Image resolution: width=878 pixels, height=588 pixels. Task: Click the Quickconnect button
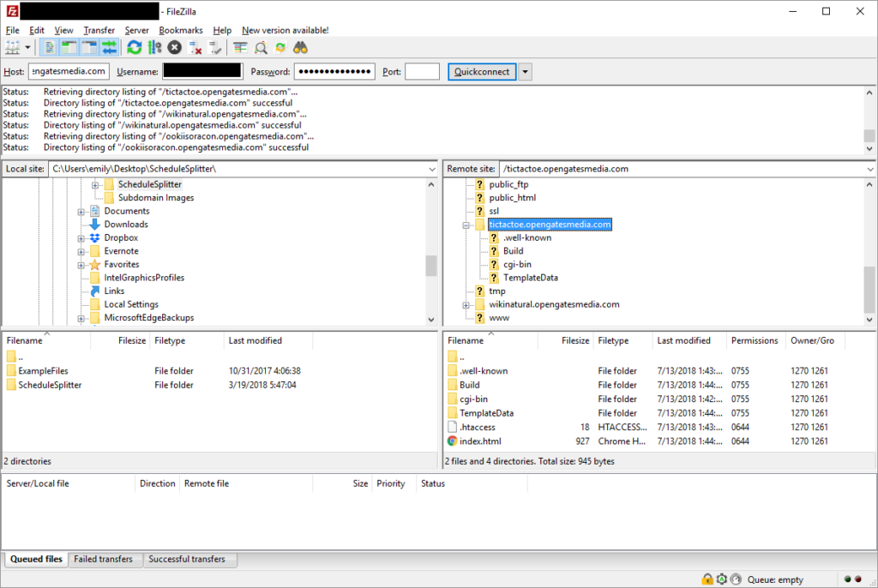[x=482, y=72]
